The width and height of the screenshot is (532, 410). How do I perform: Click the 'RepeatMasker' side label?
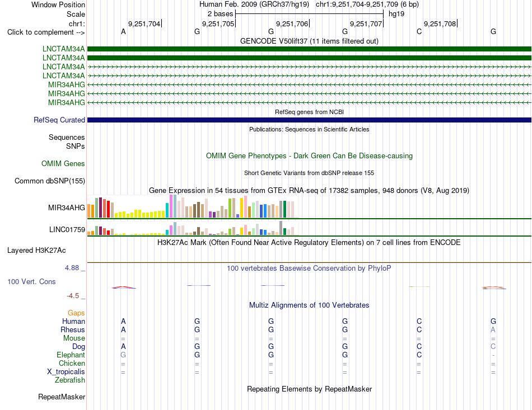[x=62, y=397]
